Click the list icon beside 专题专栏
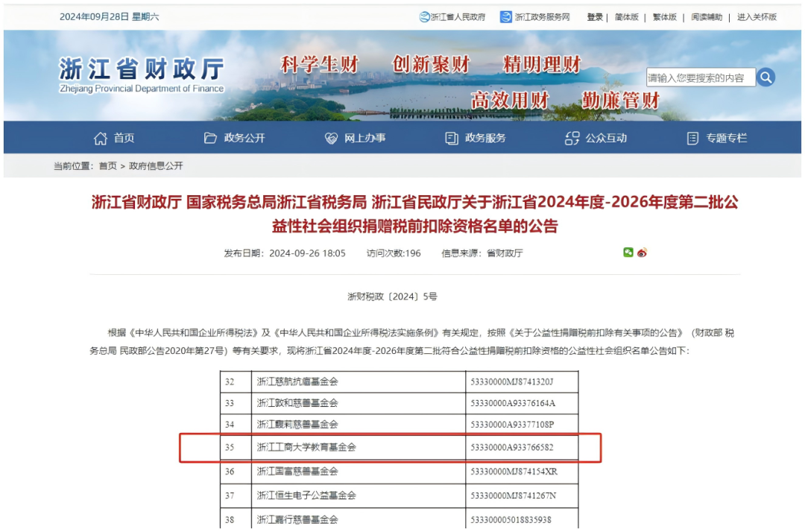This screenshot has width=805, height=532. [x=692, y=138]
